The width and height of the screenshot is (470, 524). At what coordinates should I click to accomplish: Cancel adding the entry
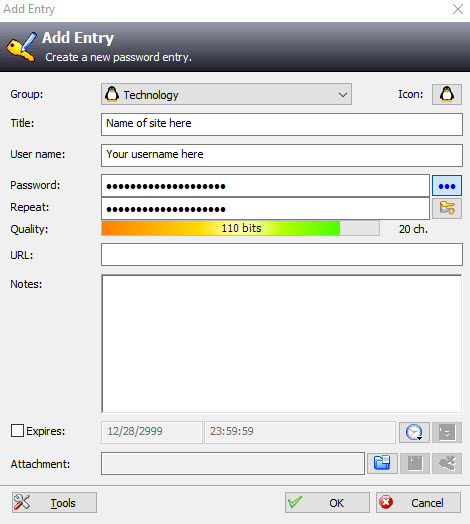coord(418,502)
